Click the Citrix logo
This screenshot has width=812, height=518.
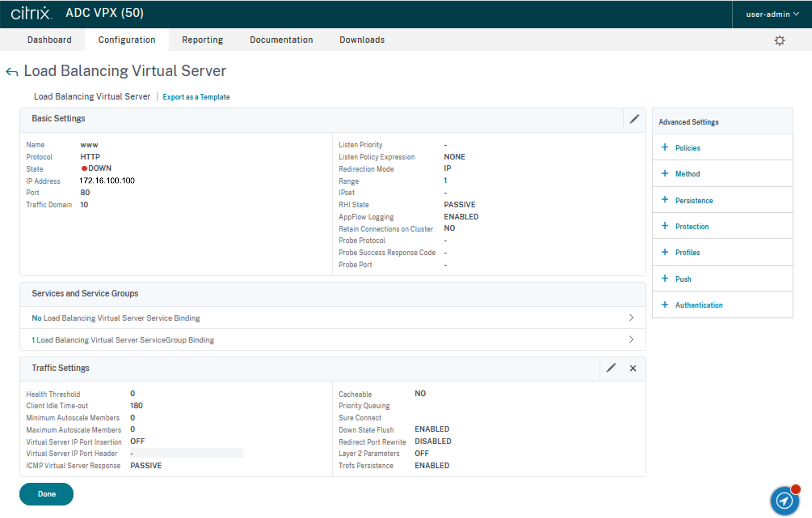[31, 13]
